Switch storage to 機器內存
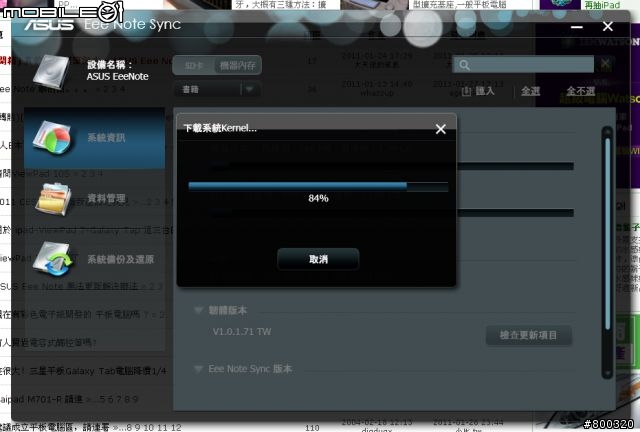 point(238,65)
